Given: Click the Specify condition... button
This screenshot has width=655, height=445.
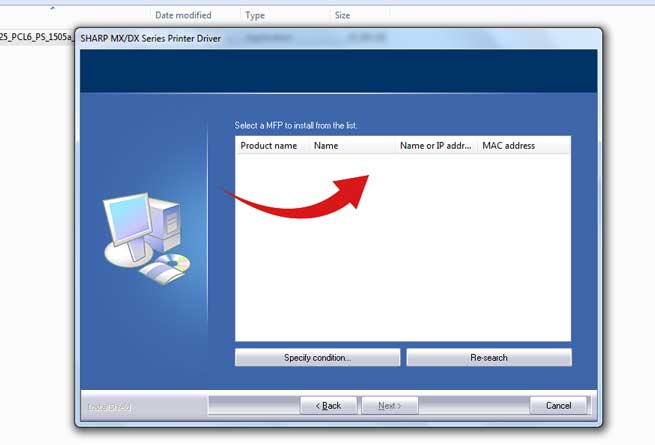Looking at the screenshot, I should (x=317, y=358).
